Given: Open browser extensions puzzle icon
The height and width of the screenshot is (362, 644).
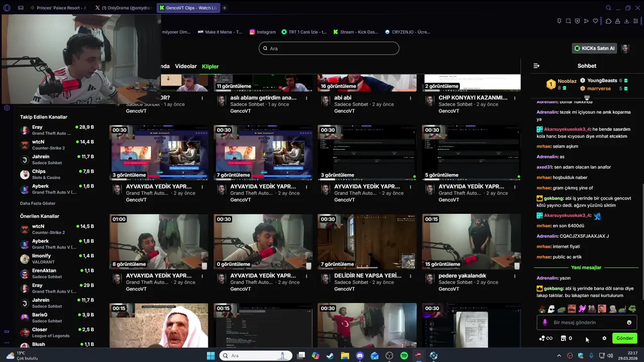Looking at the screenshot, I should point(608,21).
